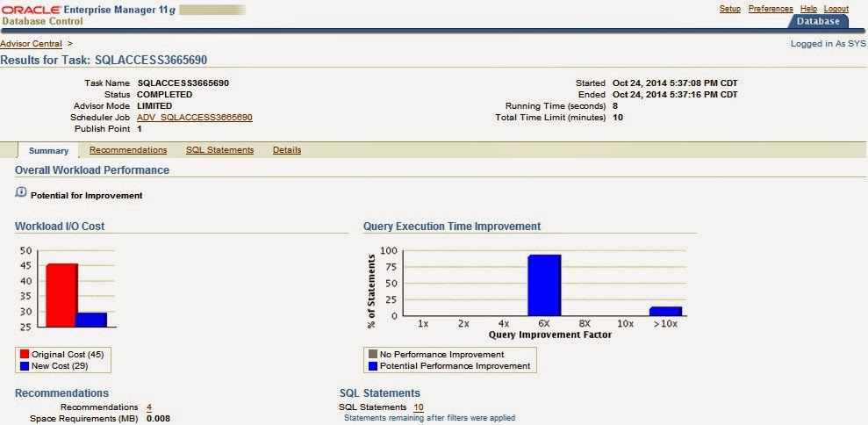The height and width of the screenshot is (425, 868).
Task: Open scheduler job ADV_SQLACCESS3665690 link
Action: pyautogui.click(x=195, y=118)
